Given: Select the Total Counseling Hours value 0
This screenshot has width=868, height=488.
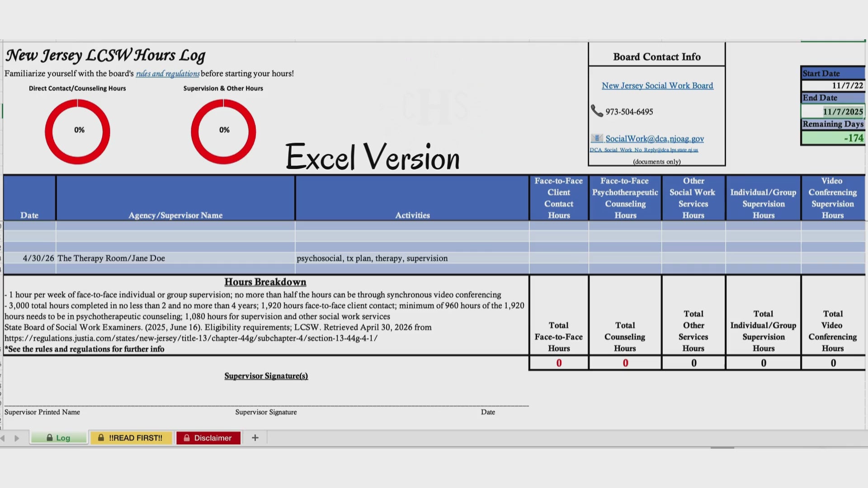Looking at the screenshot, I should [625, 363].
